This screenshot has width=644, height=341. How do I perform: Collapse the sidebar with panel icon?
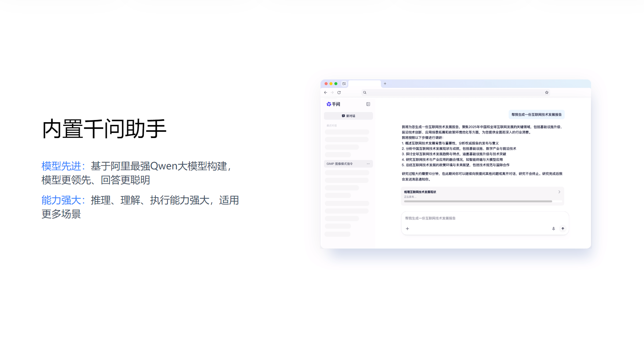[368, 104]
